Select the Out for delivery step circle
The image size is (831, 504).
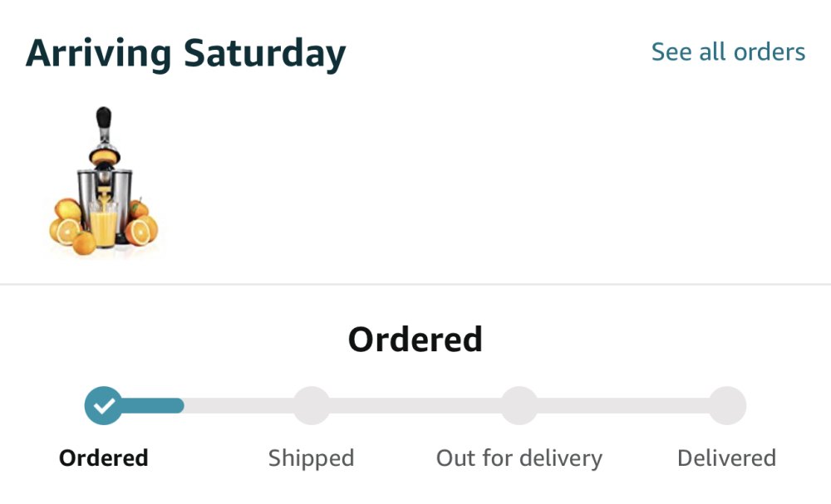(519, 405)
